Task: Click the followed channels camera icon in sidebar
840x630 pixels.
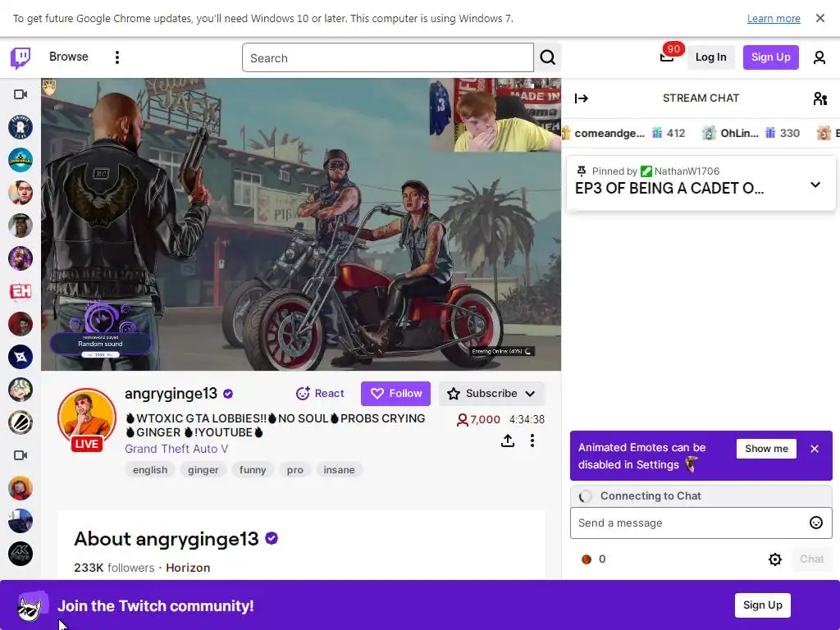Action: pyautogui.click(x=21, y=94)
